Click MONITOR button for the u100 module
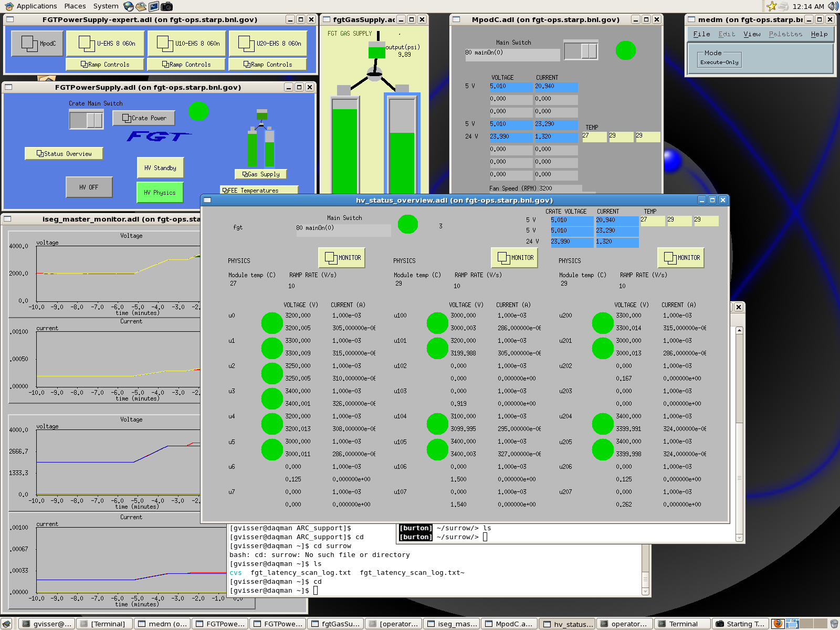 click(x=514, y=257)
